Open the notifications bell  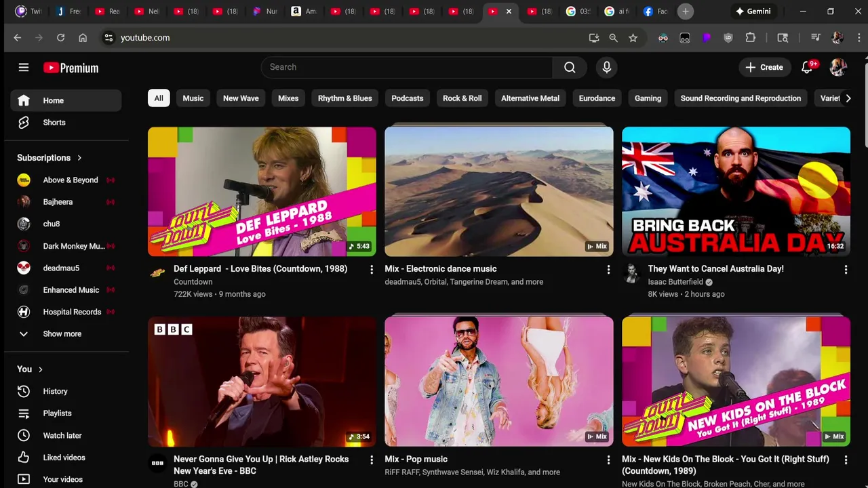pyautogui.click(x=807, y=67)
